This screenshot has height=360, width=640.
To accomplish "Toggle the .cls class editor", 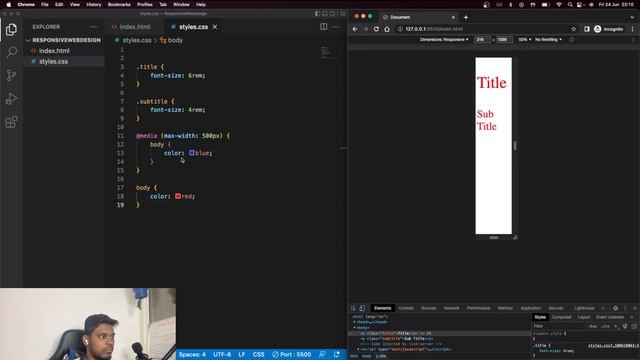I will pos(605,326).
